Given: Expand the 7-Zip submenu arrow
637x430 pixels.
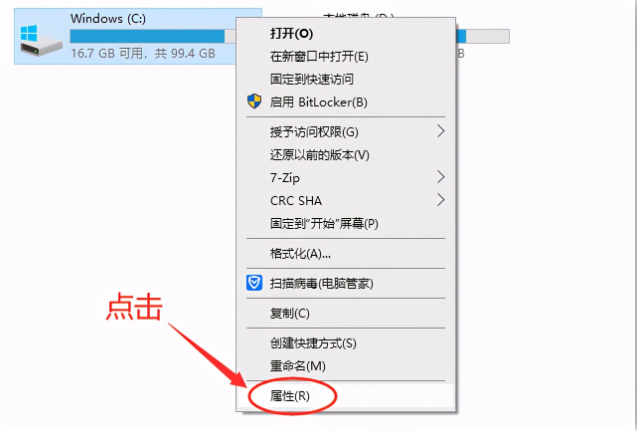Looking at the screenshot, I should pos(441,177).
